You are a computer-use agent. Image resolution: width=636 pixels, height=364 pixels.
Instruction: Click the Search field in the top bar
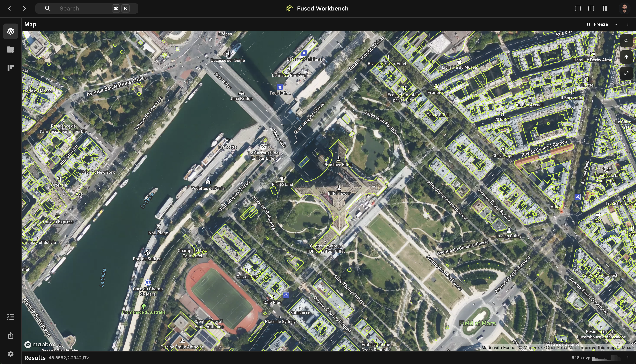pos(87,8)
